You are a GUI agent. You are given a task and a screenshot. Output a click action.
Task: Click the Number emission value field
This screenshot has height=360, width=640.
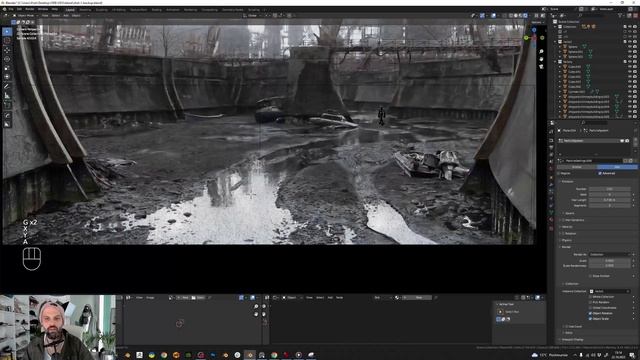[610, 189]
